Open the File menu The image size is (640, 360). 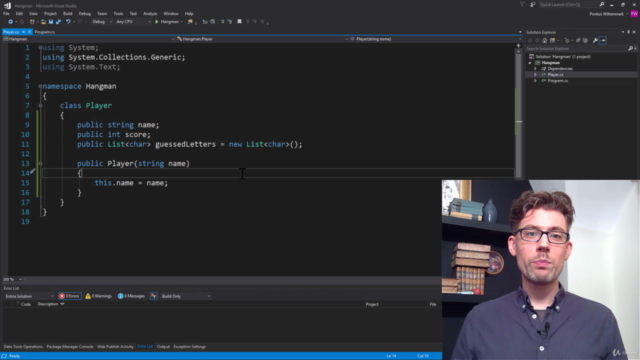click(6, 13)
